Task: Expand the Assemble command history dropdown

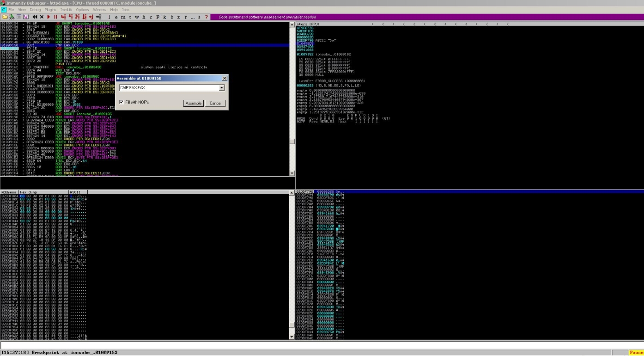Action: [x=222, y=88]
